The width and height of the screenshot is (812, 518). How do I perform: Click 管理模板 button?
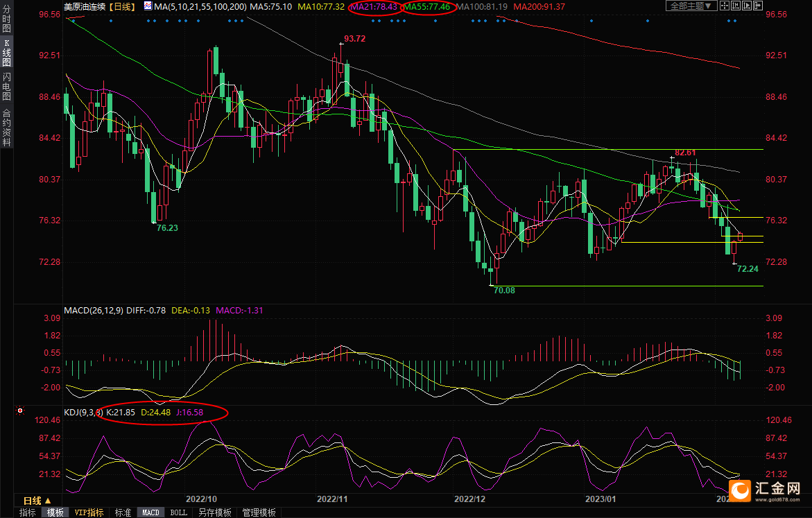tap(259, 512)
